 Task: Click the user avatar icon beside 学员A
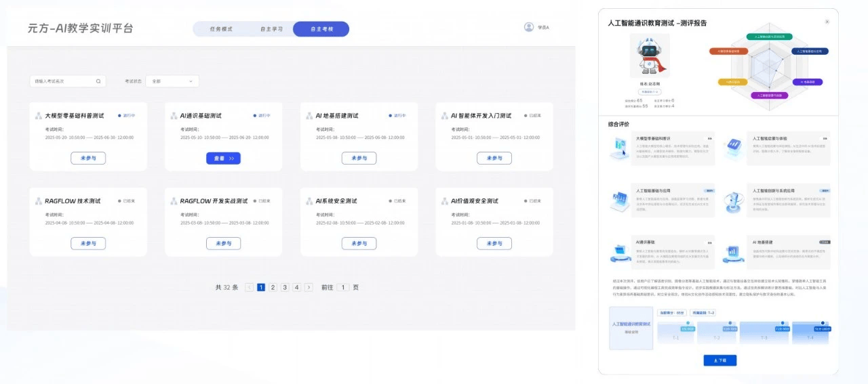529,27
